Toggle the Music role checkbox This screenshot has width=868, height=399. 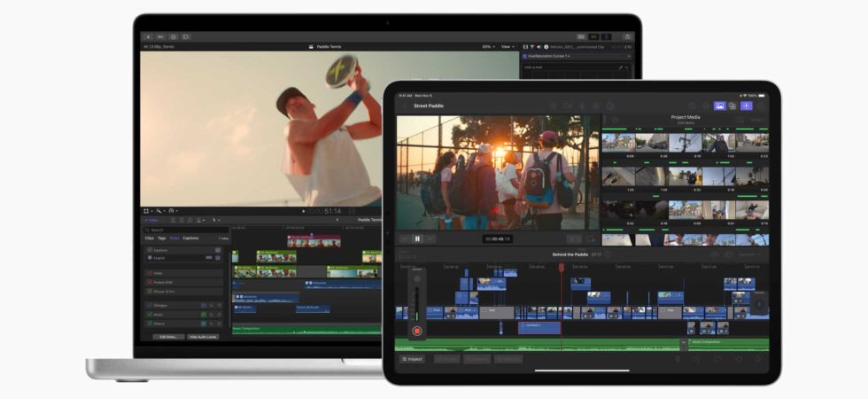pyautogui.click(x=149, y=314)
